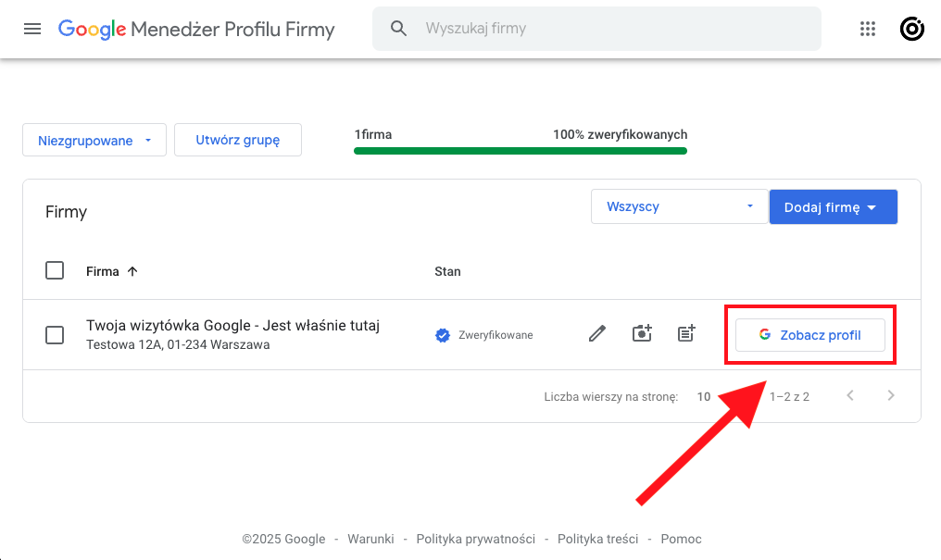This screenshot has height=560, width=941.
Task: Click the blue verified badge icon
Action: click(x=443, y=335)
